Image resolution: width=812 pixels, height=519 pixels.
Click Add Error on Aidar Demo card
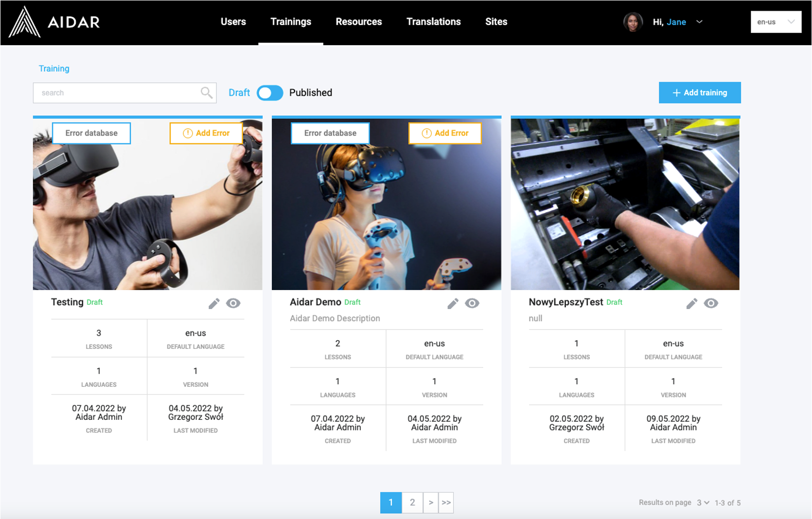(445, 133)
